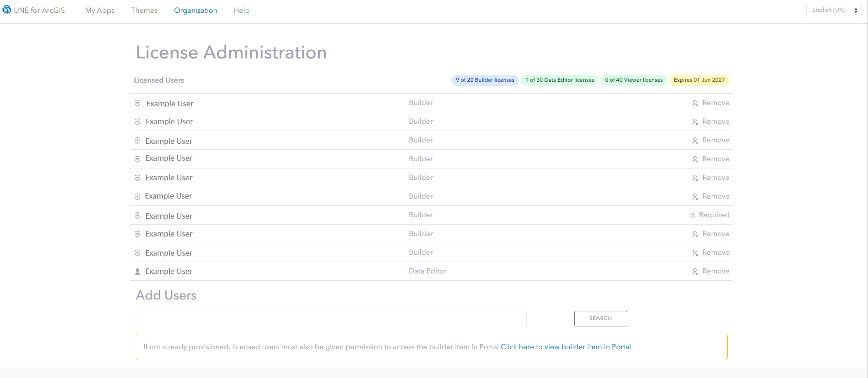Click the 9 of 20 Builder licenses badge
Screen dimensions: 868x378
[485, 80]
